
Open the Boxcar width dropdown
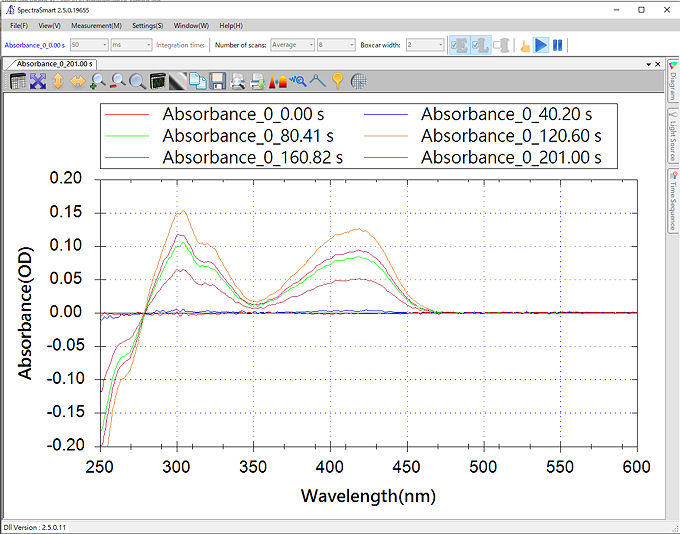coord(425,45)
